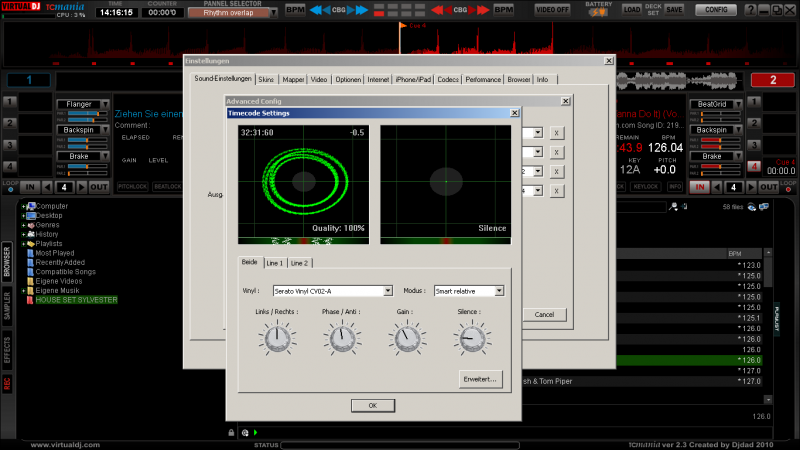800x450 pixels.
Task: Open the CONFIG settings
Action: coord(716,10)
